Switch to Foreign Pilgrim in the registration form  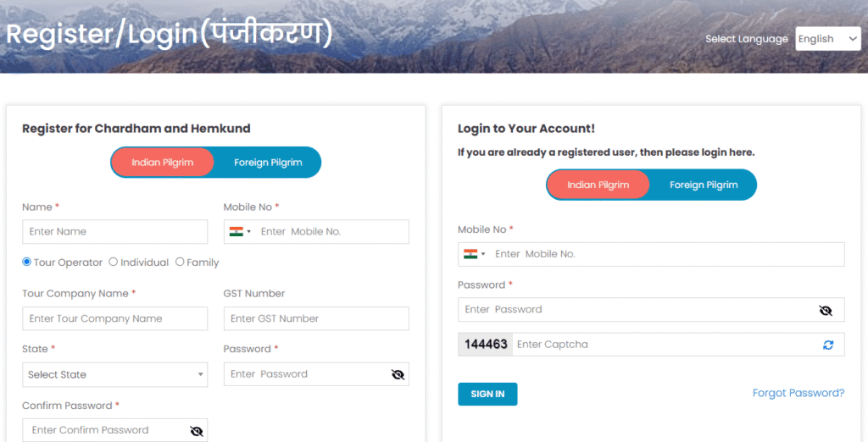[x=268, y=162]
